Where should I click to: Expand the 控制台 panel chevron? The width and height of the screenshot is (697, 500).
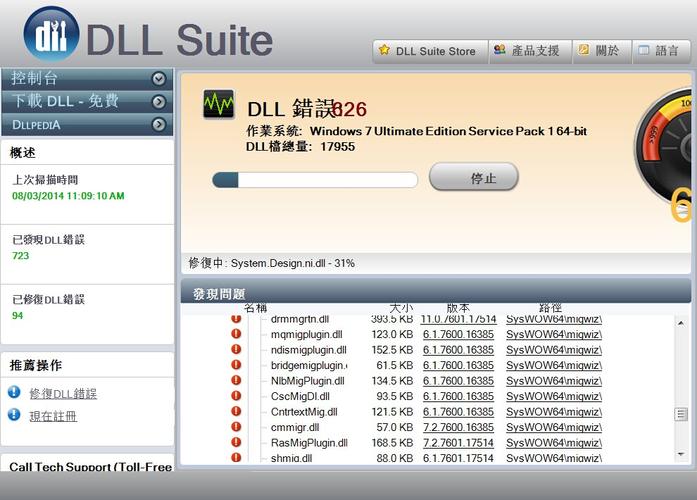pos(159,79)
